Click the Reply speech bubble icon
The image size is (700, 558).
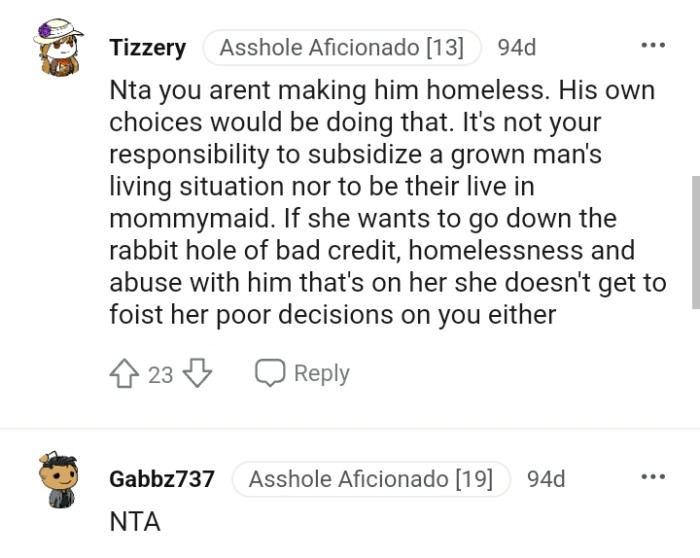coord(271,373)
